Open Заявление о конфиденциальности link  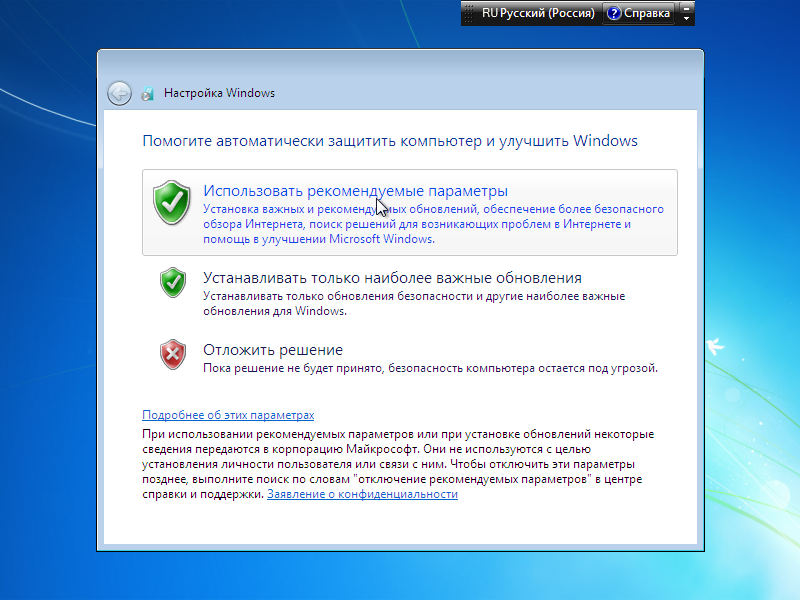(362, 494)
